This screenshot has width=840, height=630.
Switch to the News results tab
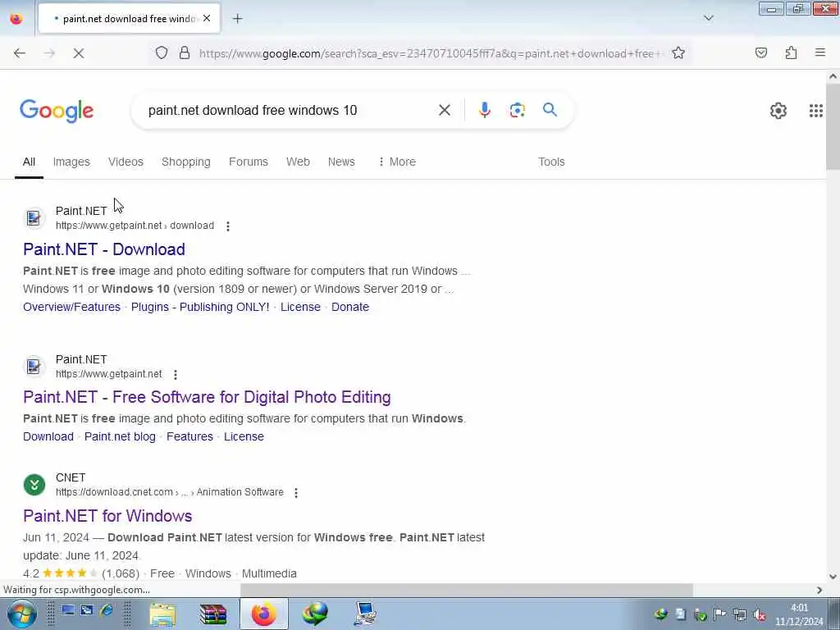click(x=341, y=162)
